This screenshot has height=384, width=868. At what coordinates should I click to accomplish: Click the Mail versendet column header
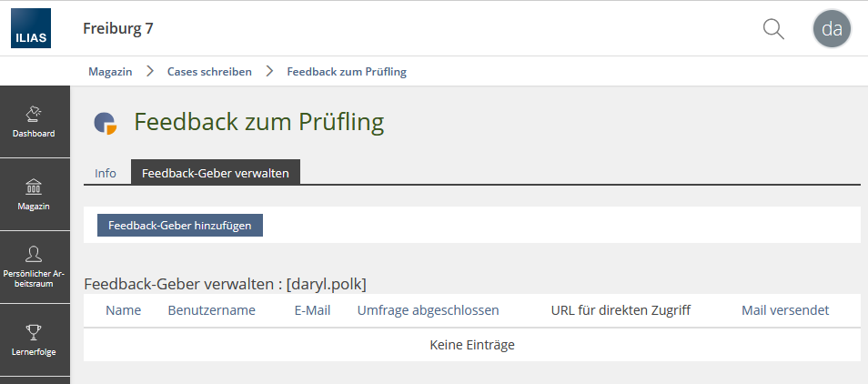[785, 310]
